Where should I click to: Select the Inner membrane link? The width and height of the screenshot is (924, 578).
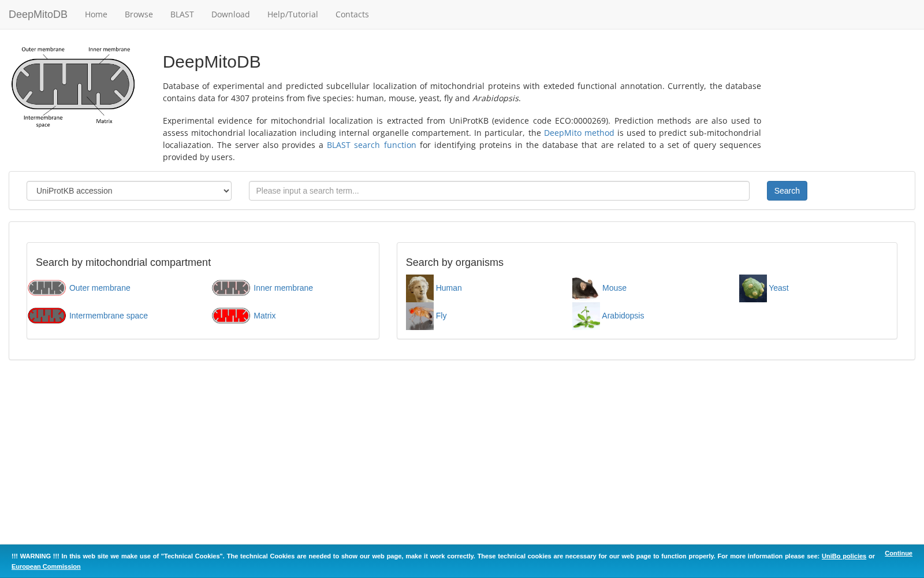[283, 288]
